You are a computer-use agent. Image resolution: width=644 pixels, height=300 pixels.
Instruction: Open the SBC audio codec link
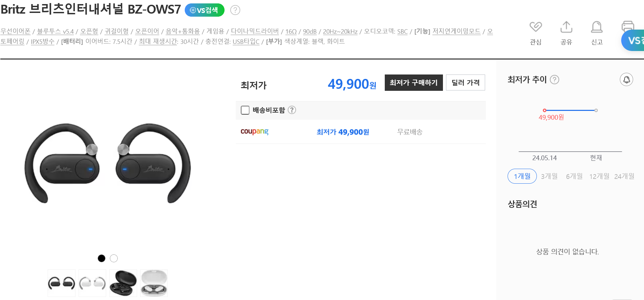(x=402, y=32)
